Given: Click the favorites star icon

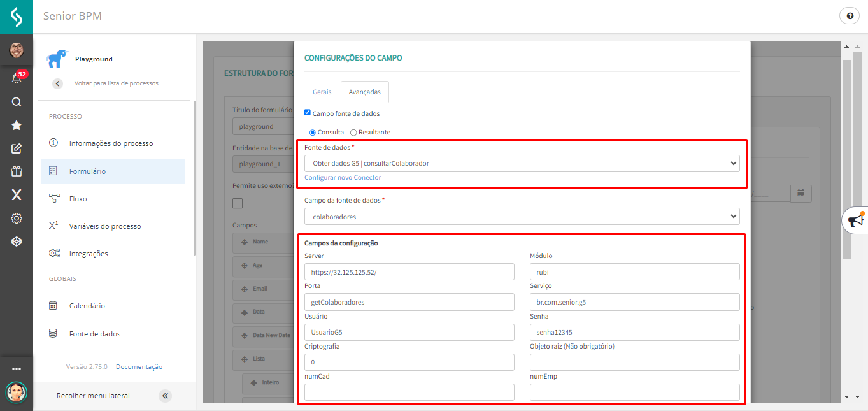Looking at the screenshot, I should pos(17,126).
